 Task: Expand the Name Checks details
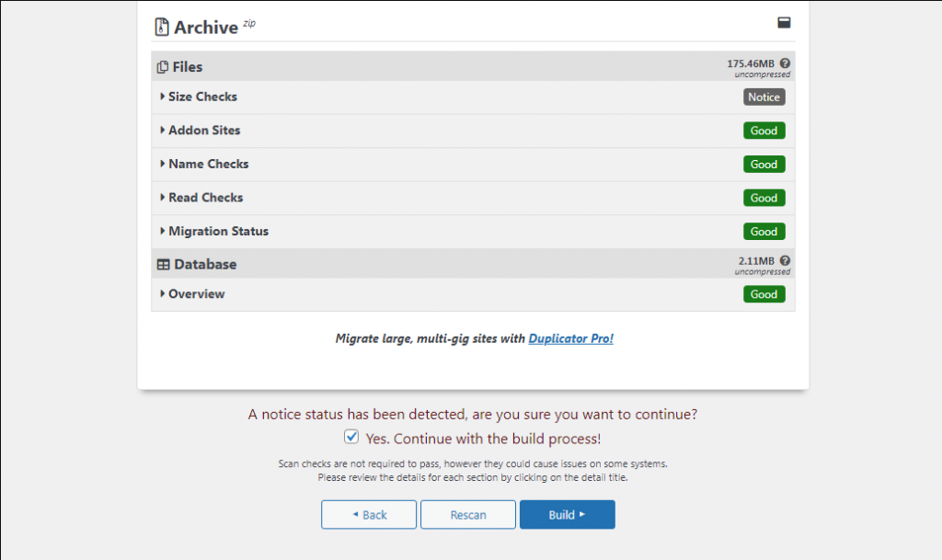(x=204, y=164)
